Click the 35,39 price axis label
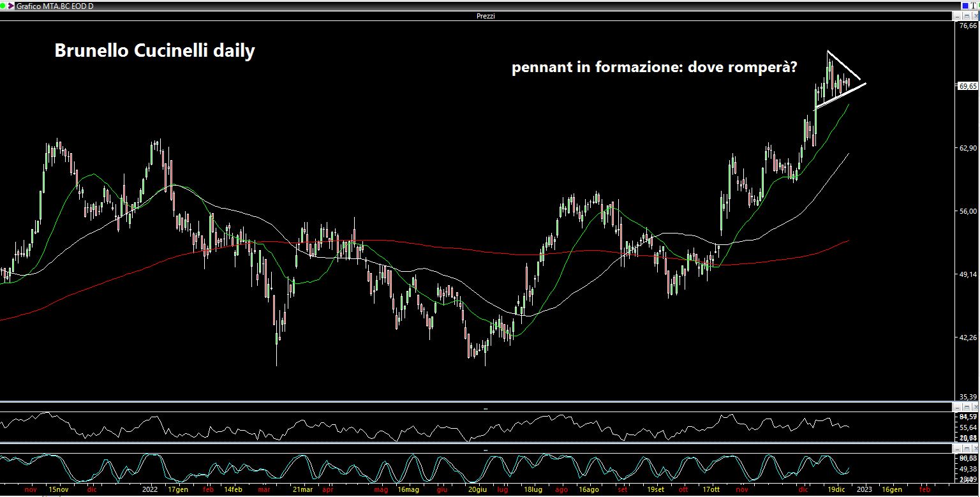This screenshot has width=980, height=497. (968, 397)
